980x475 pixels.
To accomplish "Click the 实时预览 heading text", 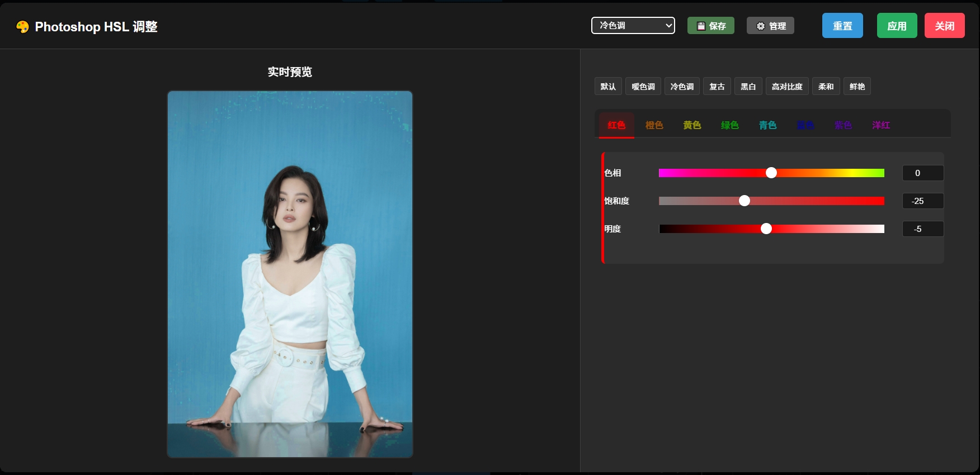I will [290, 72].
